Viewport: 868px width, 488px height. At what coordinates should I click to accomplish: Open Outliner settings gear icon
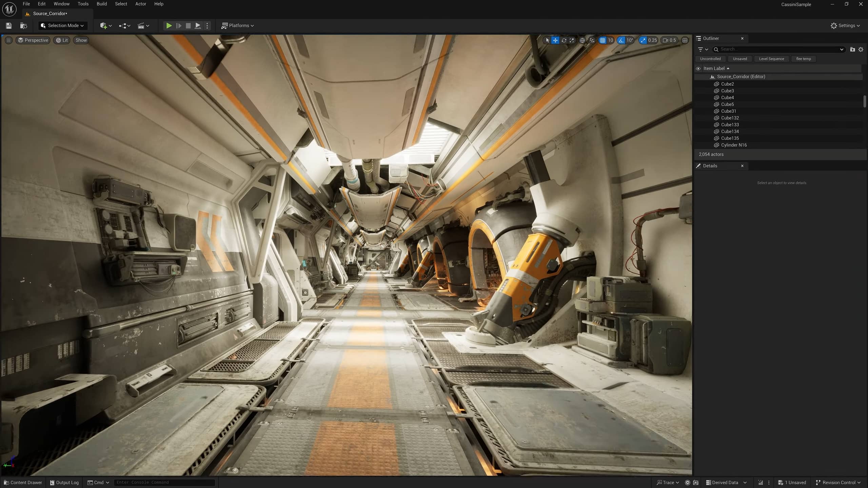(860, 49)
